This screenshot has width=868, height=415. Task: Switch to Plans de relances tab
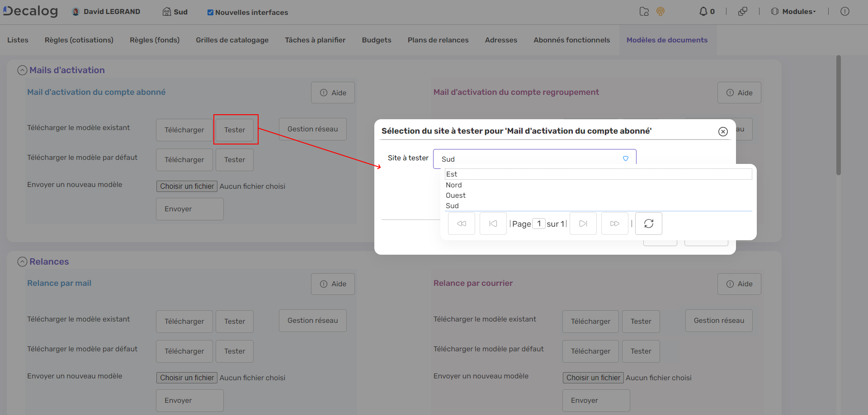pos(438,40)
